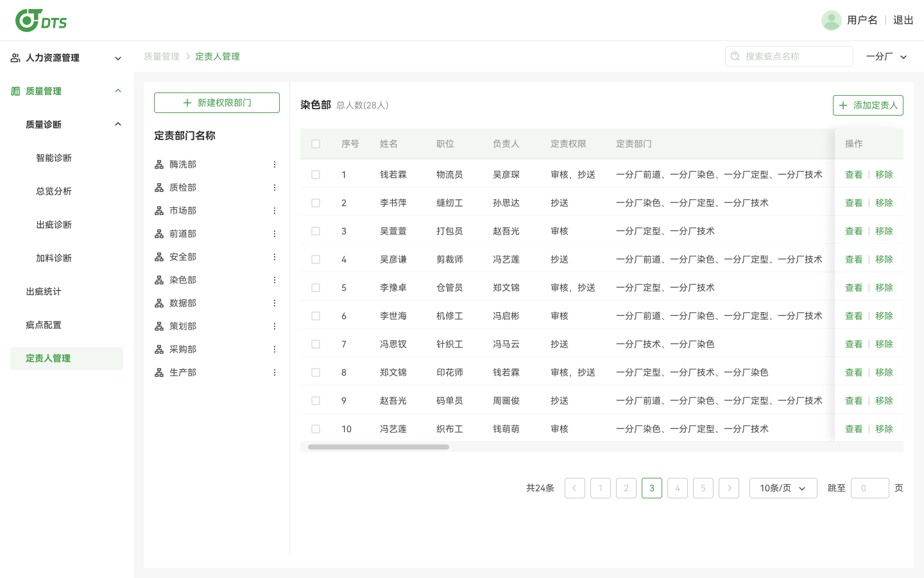Open more options for 生产部

pyautogui.click(x=275, y=372)
